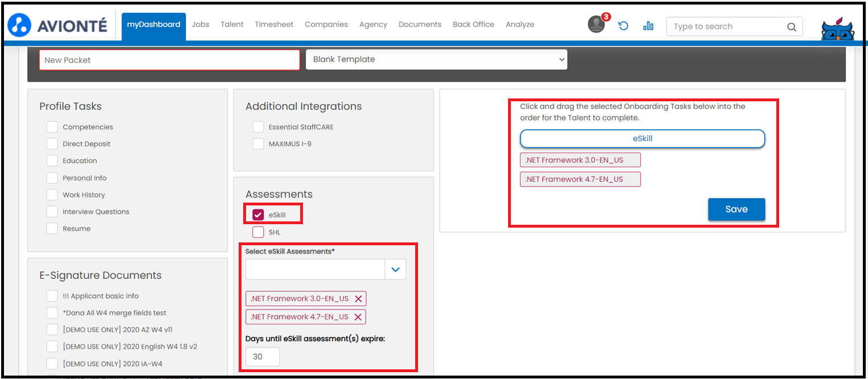The image size is (868, 379).
Task: Open the Timesheet menu
Action: [x=274, y=24]
